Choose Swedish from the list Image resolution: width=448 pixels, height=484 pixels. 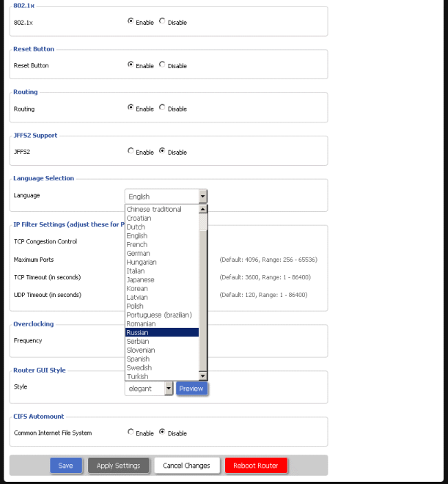[162, 367]
